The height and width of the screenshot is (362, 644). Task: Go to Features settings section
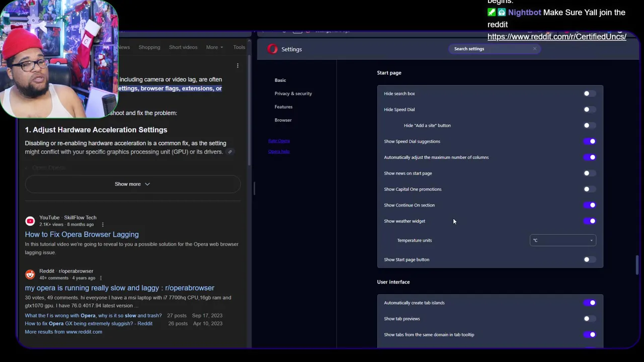pyautogui.click(x=283, y=107)
